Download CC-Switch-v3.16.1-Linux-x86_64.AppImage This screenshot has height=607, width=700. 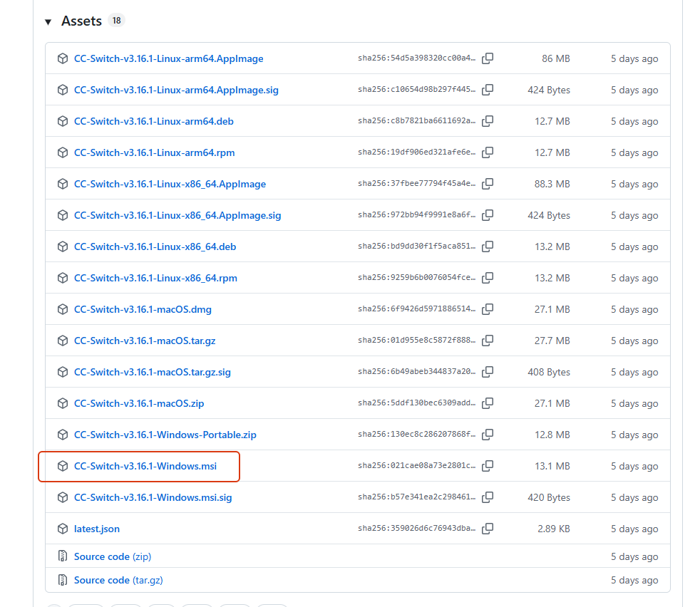[170, 184]
